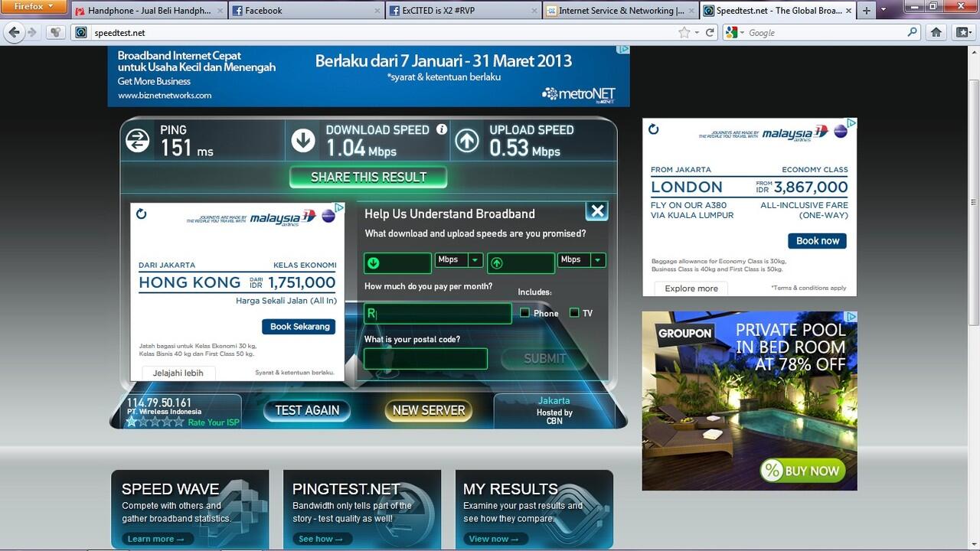Go to the browser Home page icon
The width and height of the screenshot is (980, 551).
(x=936, y=32)
